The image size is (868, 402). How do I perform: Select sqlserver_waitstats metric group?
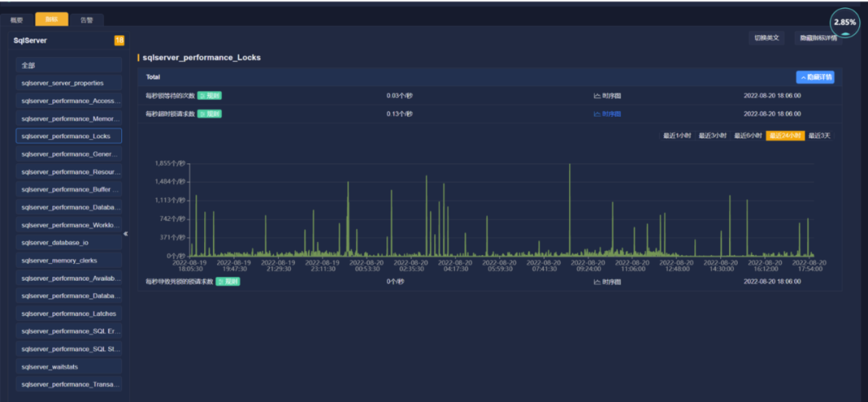point(68,367)
